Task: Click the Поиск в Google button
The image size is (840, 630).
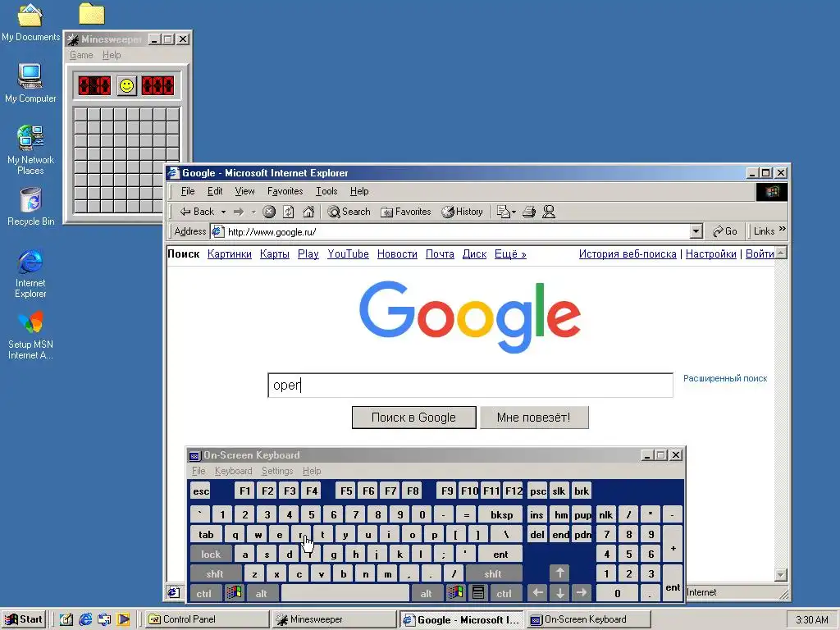Action: click(x=413, y=418)
